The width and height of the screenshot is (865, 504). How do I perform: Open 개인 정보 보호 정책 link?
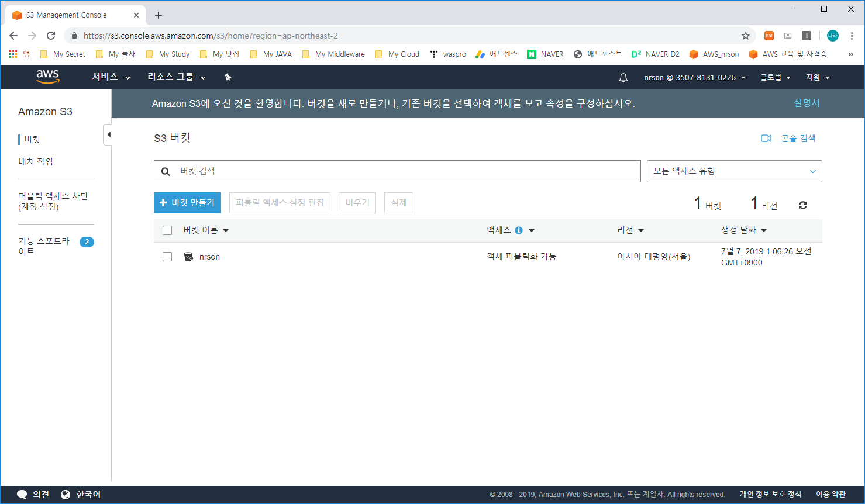click(770, 495)
